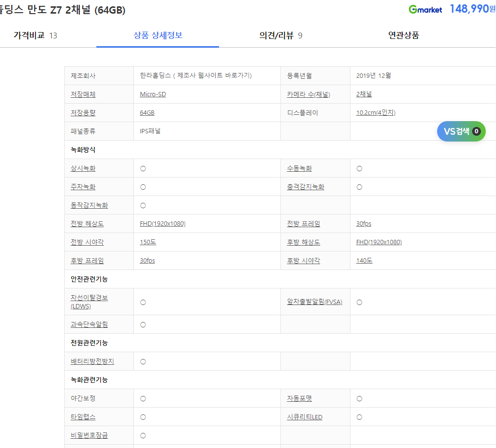Screen dimensions: 496x448
Task: Select the 상품 상세정보 tab
Action: pyautogui.click(x=158, y=35)
